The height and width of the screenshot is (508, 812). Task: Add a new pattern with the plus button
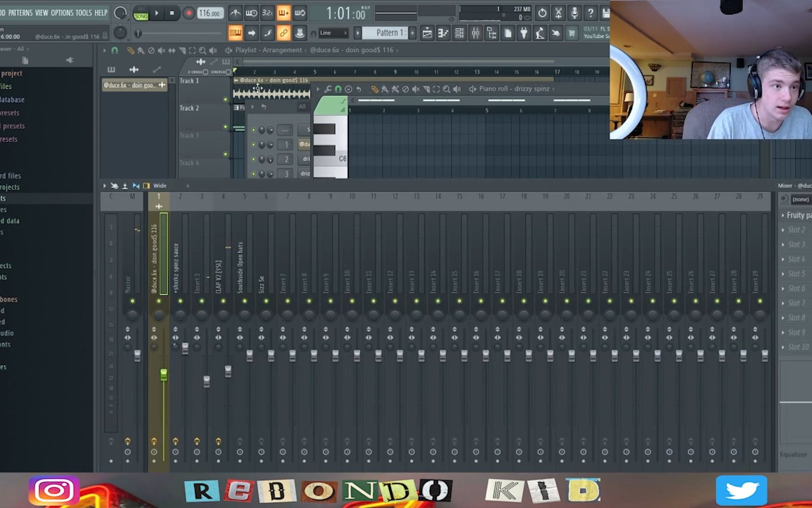click(x=413, y=33)
